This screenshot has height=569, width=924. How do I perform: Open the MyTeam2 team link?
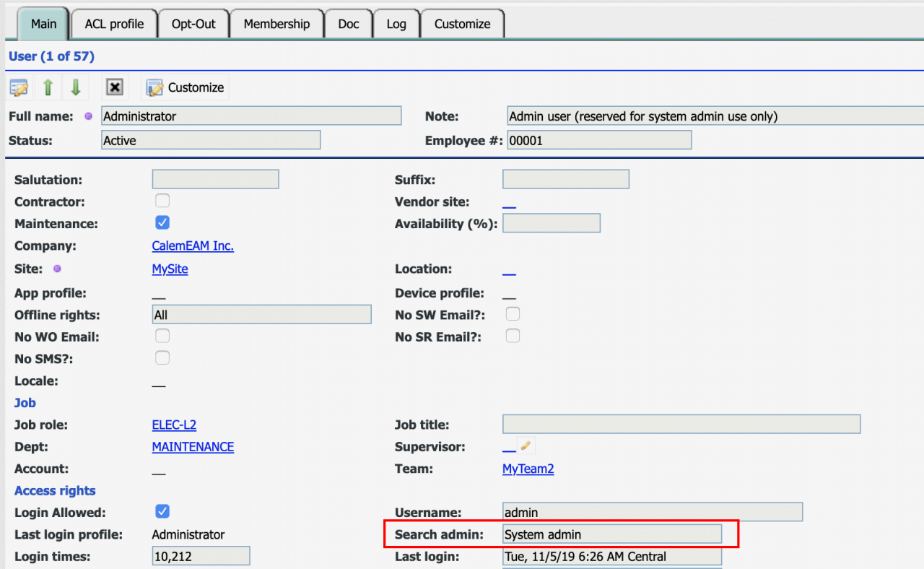(528, 469)
